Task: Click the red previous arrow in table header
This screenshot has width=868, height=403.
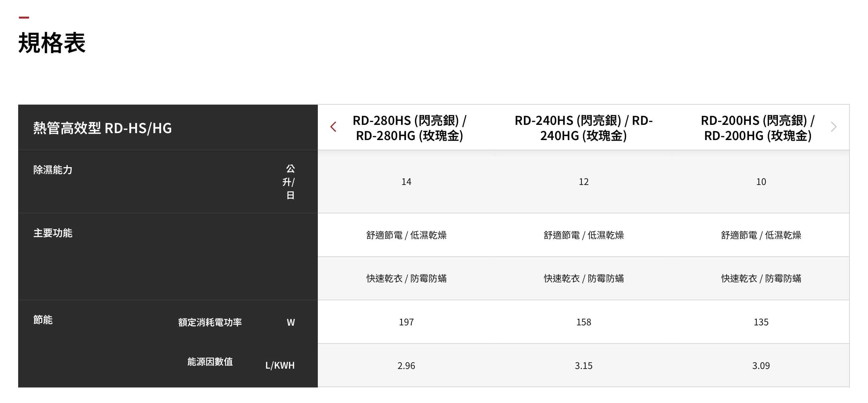Action: tap(333, 127)
